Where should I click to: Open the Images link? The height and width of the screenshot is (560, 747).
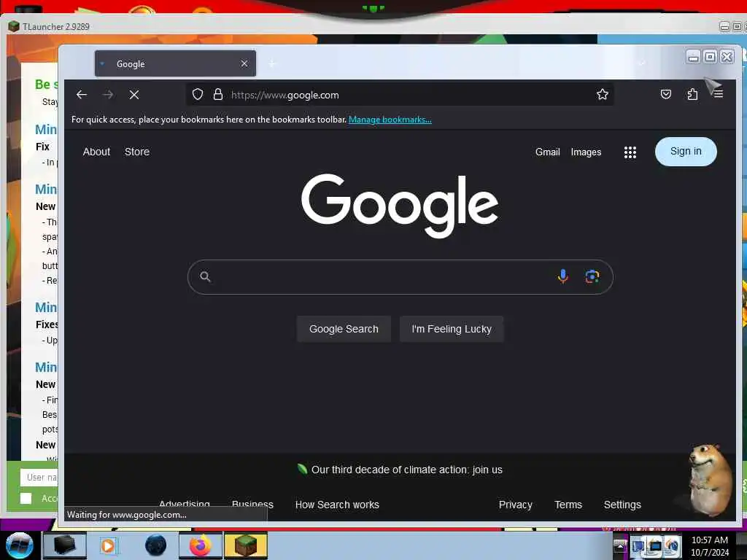click(586, 152)
